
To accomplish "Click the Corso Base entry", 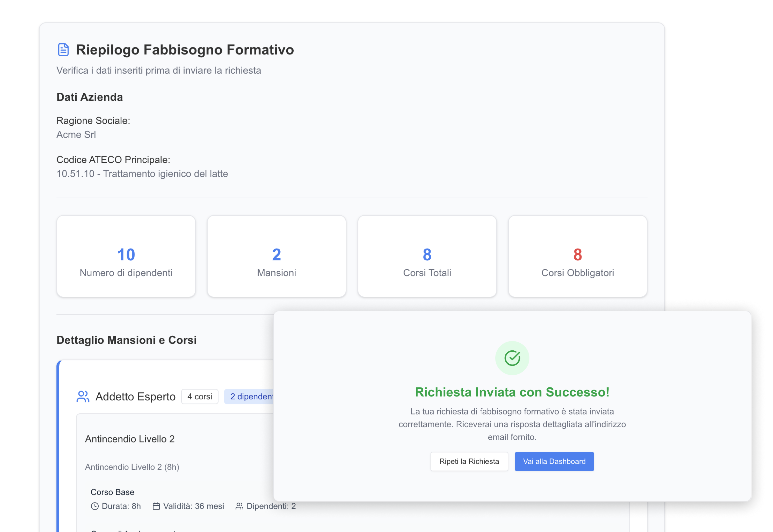I will click(112, 492).
